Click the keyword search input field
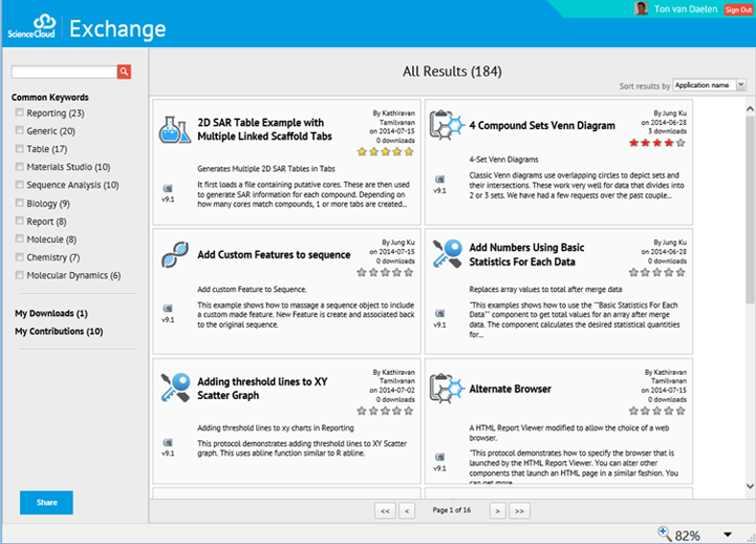The width and height of the screenshot is (756, 544). (63, 72)
